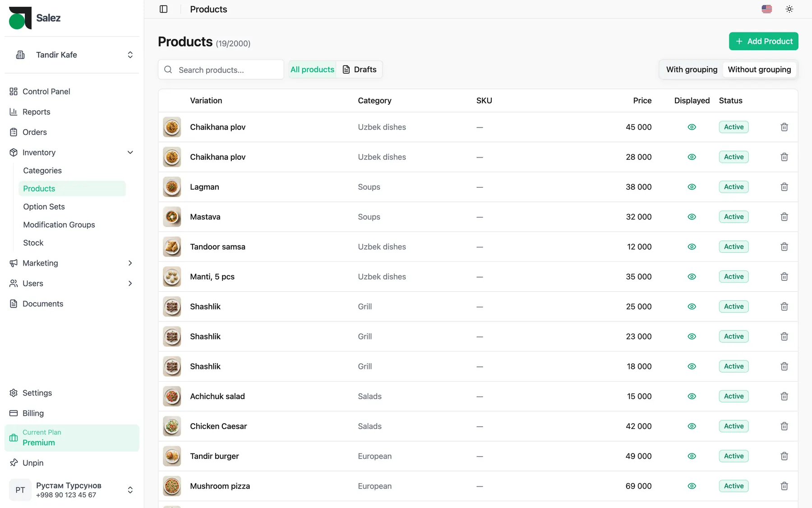Image resolution: width=812 pixels, height=508 pixels.
Task: Click the Tandir burger European category cell
Action: click(374, 456)
